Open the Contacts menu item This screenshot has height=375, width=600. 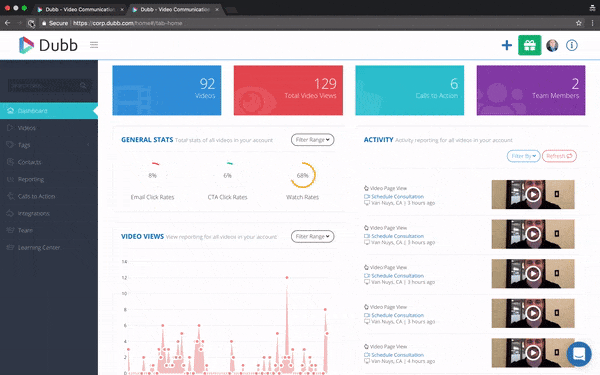point(49,162)
